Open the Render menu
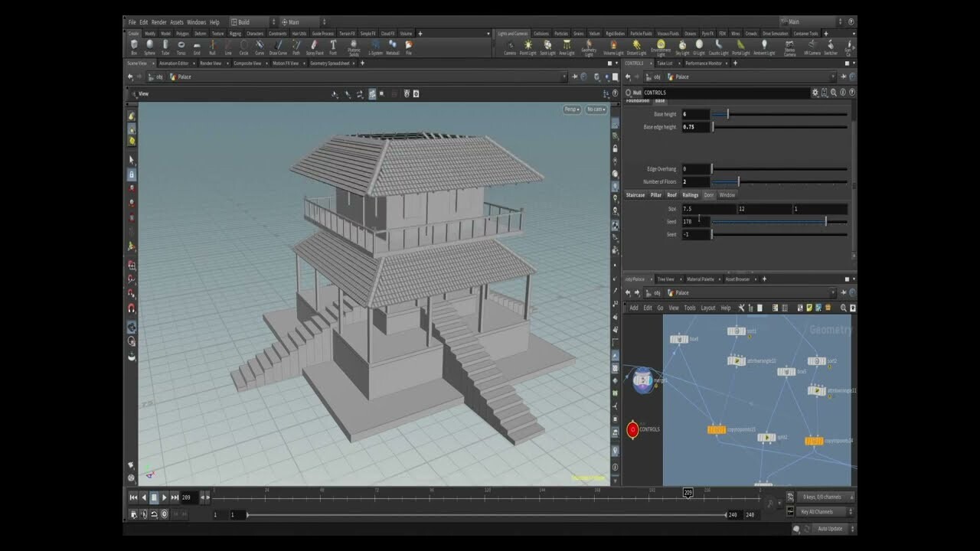This screenshot has width=980, height=551. click(x=159, y=21)
